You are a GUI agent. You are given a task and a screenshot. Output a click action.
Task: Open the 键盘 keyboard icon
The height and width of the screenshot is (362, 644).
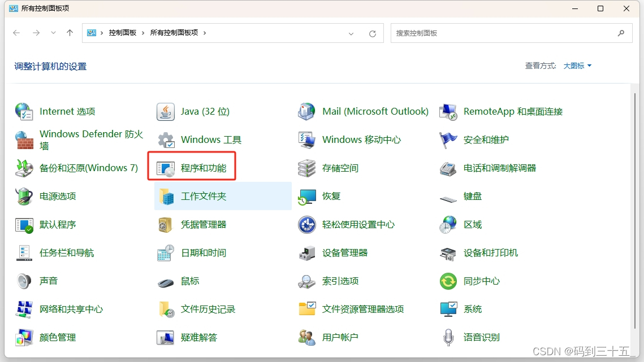point(448,199)
